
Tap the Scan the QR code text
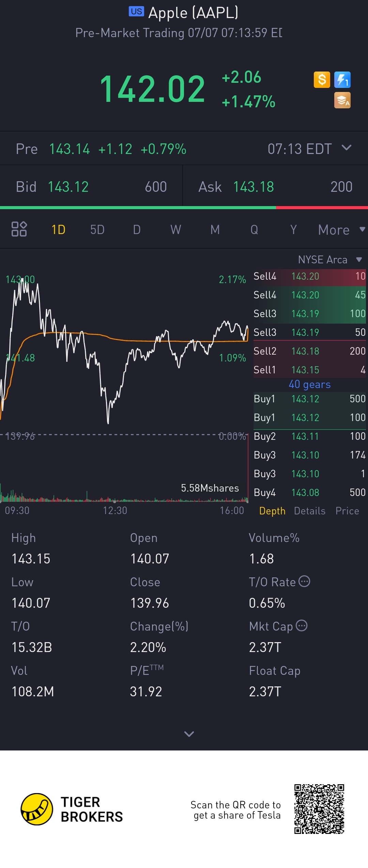coord(236,810)
